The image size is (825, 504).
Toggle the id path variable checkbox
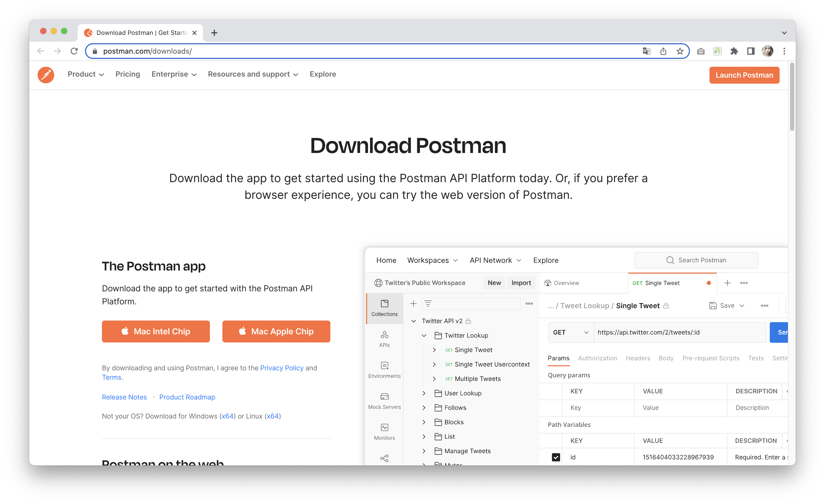(556, 457)
